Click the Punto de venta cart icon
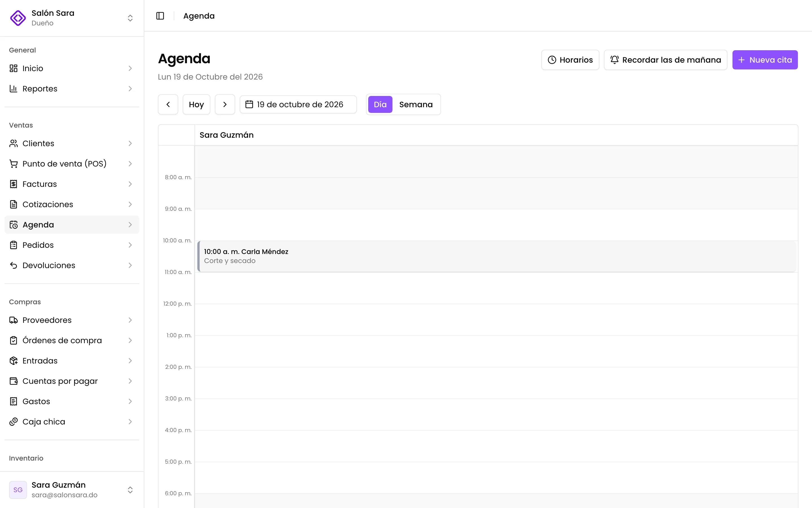 coord(14,164)
